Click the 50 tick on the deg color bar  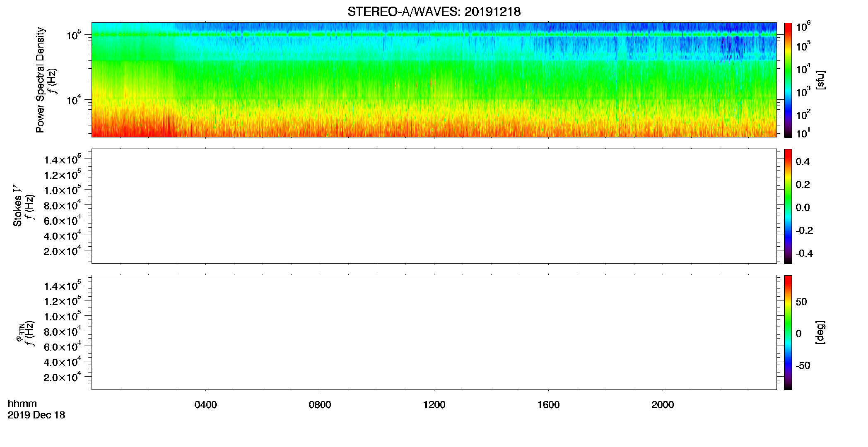(801, 302)
